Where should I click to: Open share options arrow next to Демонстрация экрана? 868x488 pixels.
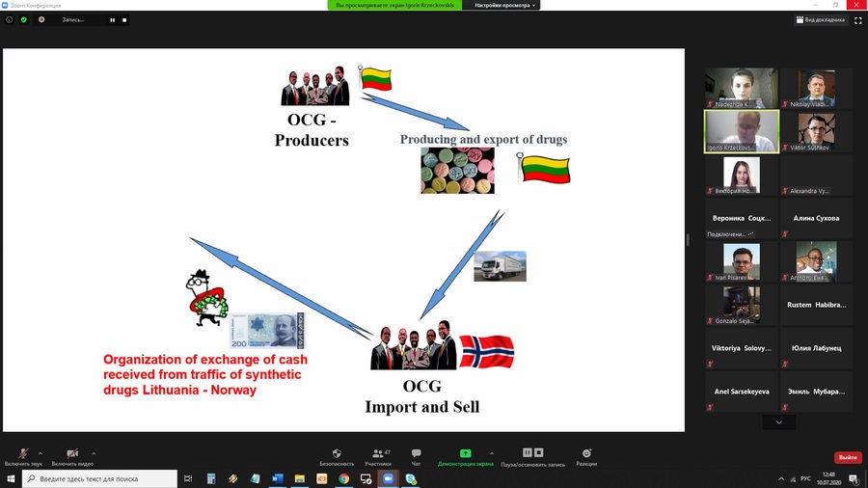492,453
